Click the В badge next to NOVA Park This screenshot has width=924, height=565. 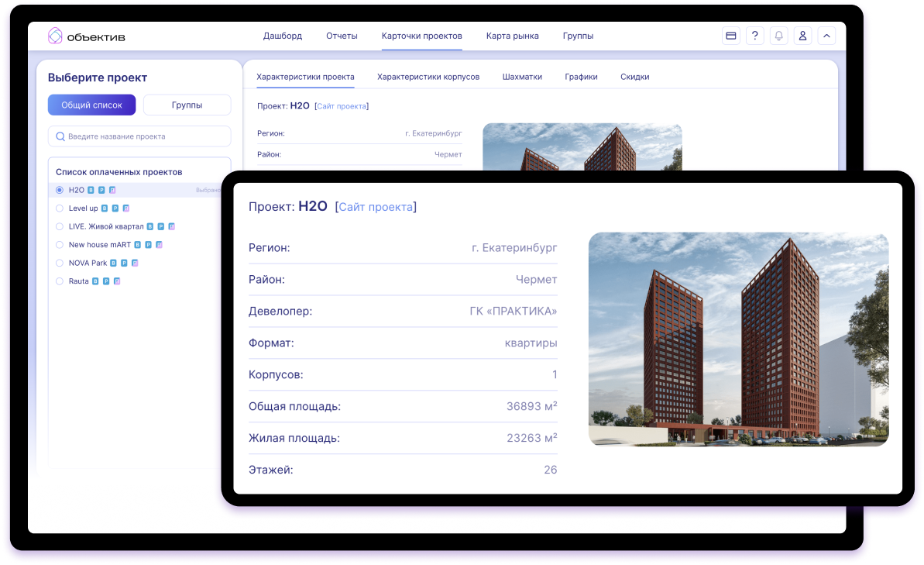click(x=113, y=264)
